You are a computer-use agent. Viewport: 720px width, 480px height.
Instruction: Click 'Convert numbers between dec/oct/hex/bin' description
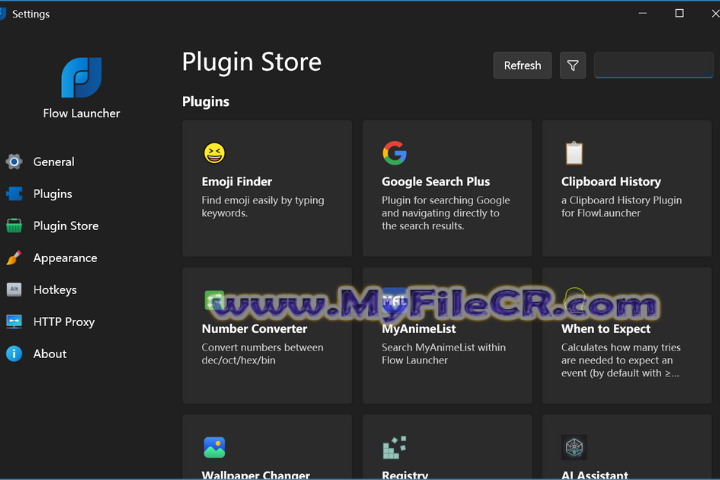click(263, 354)
